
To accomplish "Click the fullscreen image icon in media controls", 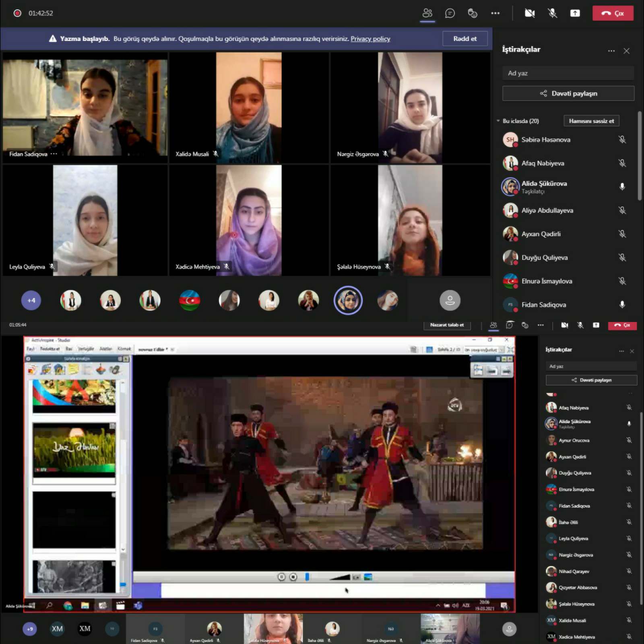I will coord(368,577).
